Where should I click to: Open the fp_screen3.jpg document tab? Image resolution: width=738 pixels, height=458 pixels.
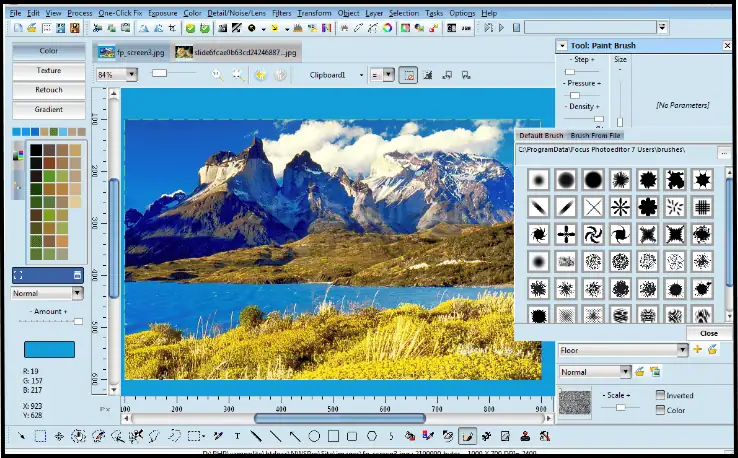pos(130,52)
